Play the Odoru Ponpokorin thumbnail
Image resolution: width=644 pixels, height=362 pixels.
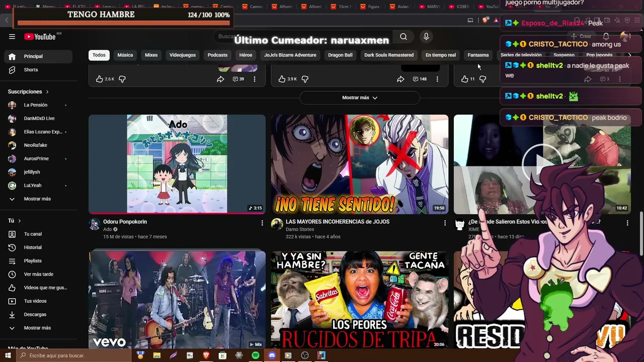coord(177,164)
